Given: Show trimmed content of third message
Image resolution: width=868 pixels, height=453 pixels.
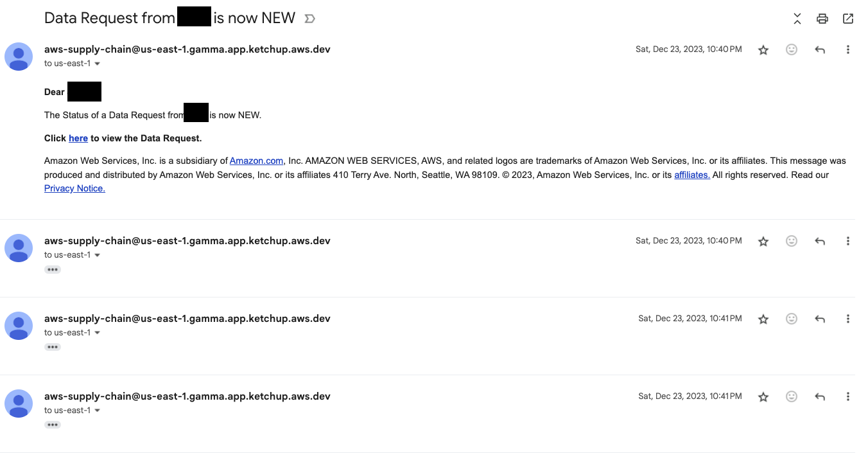Looking at the screenshot, I should click(x=53, y=348).
